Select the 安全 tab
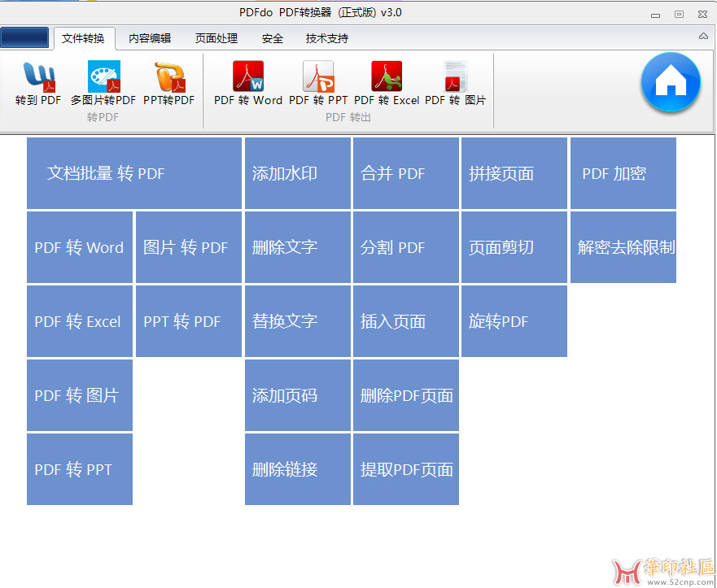The width and height of the screenshot is (717, 588). click(x=273, y=38)
